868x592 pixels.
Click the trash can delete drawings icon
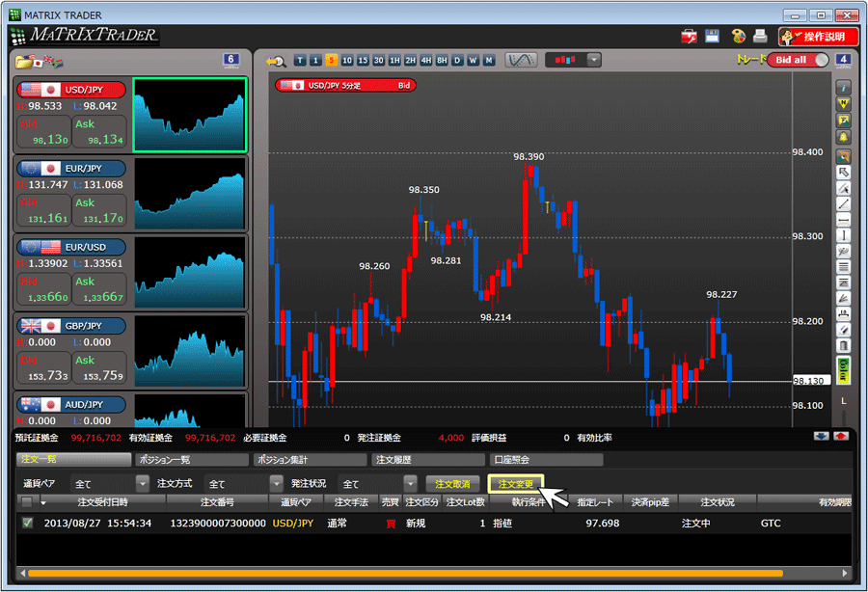(843, 346)
